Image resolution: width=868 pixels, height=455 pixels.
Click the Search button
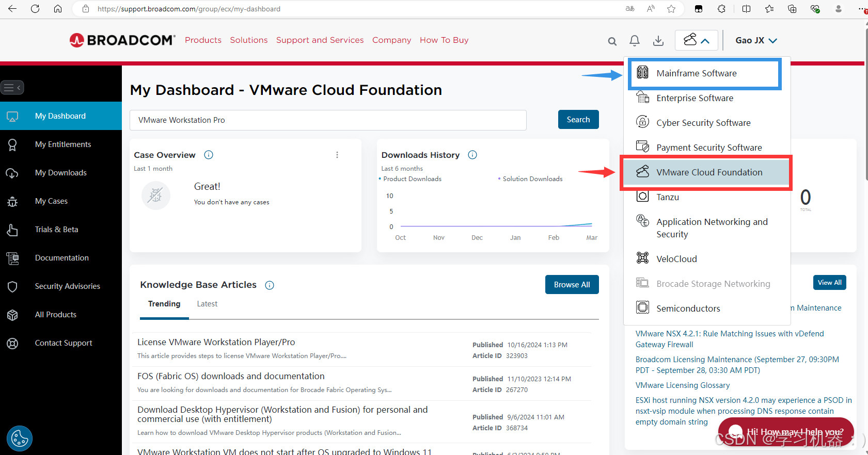coord(578,120)
